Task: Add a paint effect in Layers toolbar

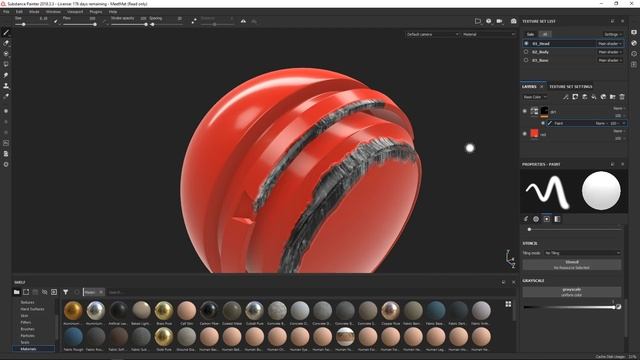Action: pos(565,97)
